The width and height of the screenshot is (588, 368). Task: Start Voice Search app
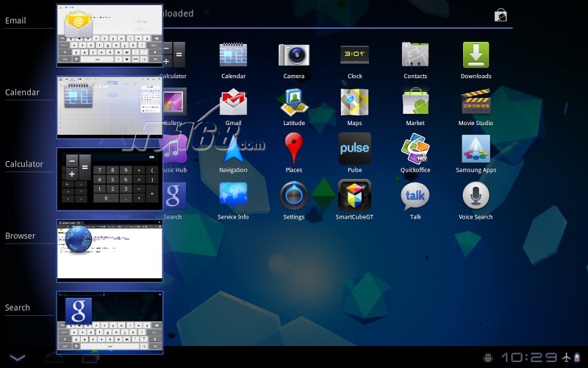click(x=476, y=197)
